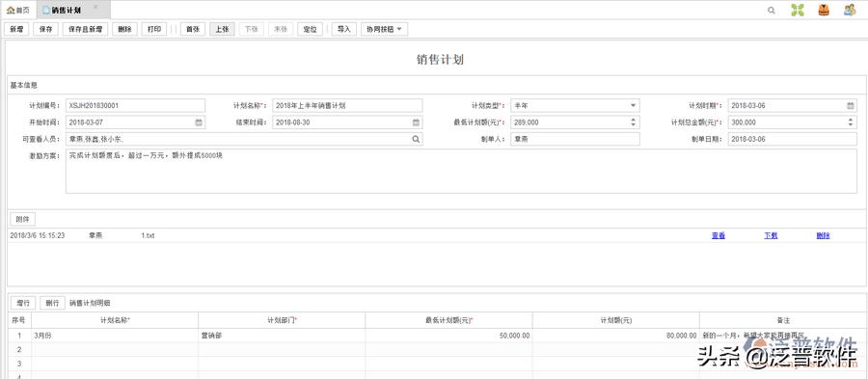Click the 附件 button
Image resolution: width=868 pixels, height=379 pixels.
point(23,219)
